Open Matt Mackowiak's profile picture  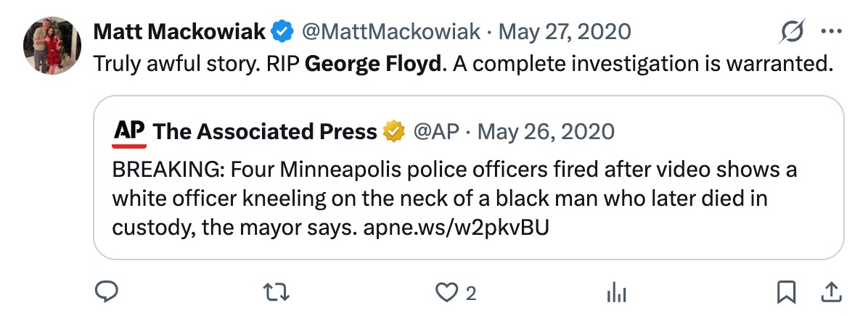pos(52,46)
